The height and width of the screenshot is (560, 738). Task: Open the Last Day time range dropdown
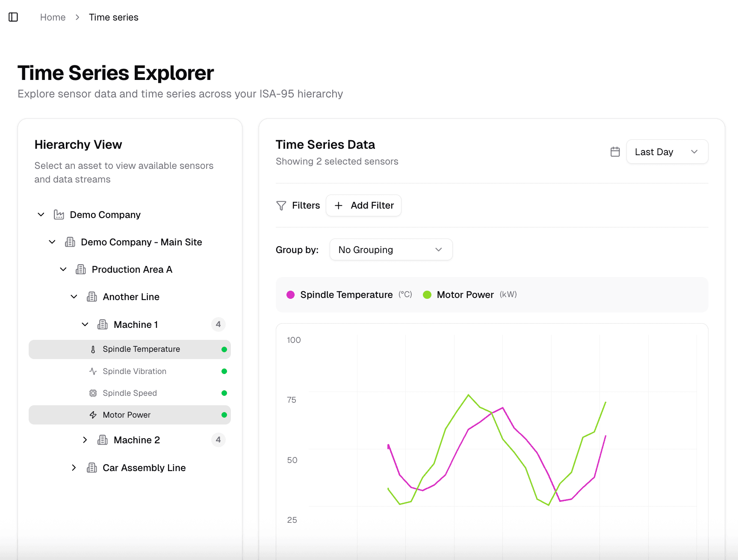(x=667, y=152)
